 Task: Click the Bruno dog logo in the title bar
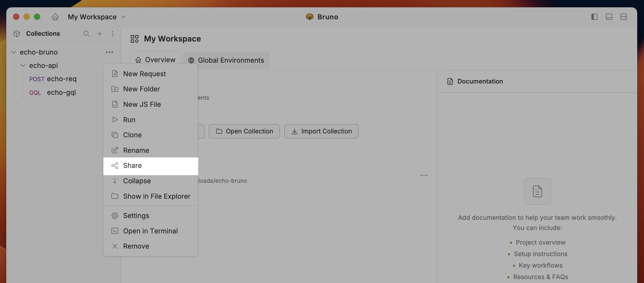[309, 17]
